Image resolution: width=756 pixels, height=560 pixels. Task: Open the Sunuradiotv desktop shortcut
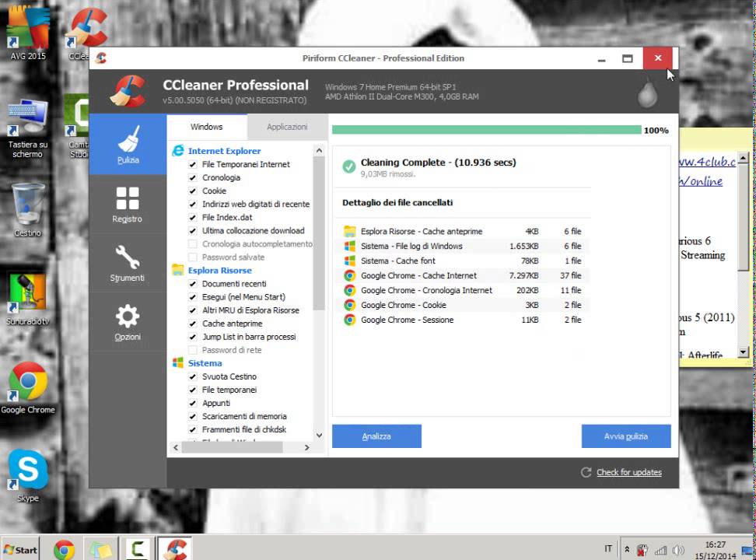28,299
